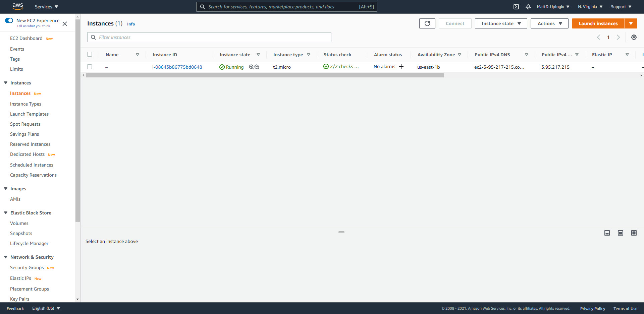Open the N. Virginia region selector
Viewport: 644px width, 314px height.
(x=590, y=7)
